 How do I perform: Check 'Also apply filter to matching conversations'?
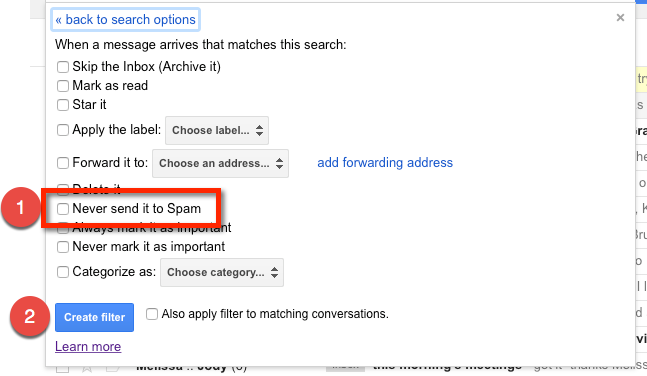point(152,314)
